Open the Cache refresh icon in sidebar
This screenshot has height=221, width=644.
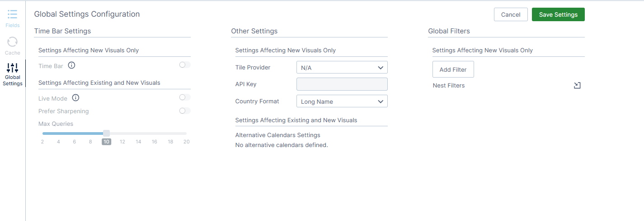pyautogui.click(x=13, y=42)
